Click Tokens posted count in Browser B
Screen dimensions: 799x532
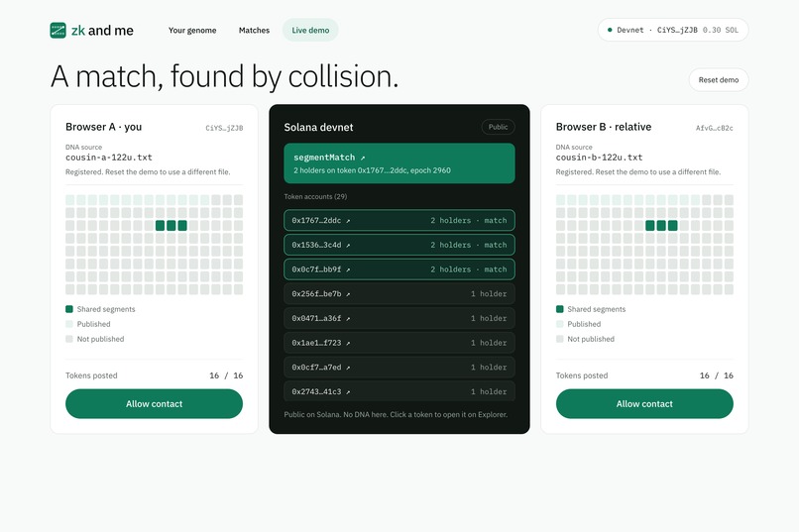[717, 375]
